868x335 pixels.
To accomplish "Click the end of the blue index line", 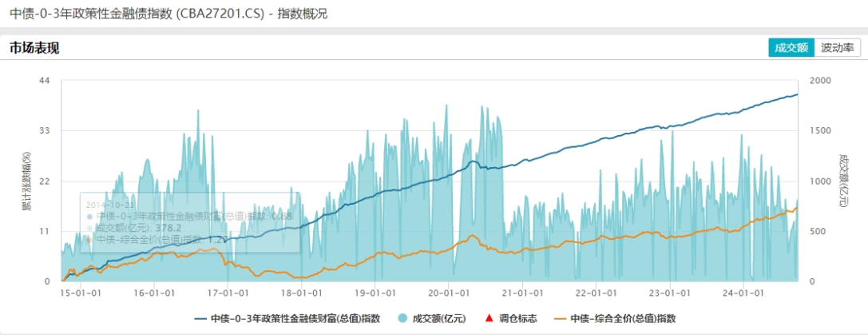I will (x=797, y=95).
